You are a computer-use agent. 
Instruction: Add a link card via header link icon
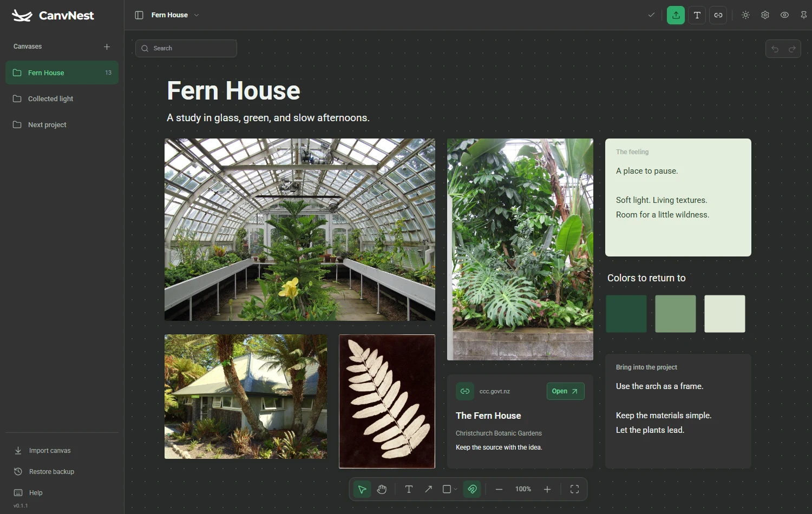(x=718, y=15)
